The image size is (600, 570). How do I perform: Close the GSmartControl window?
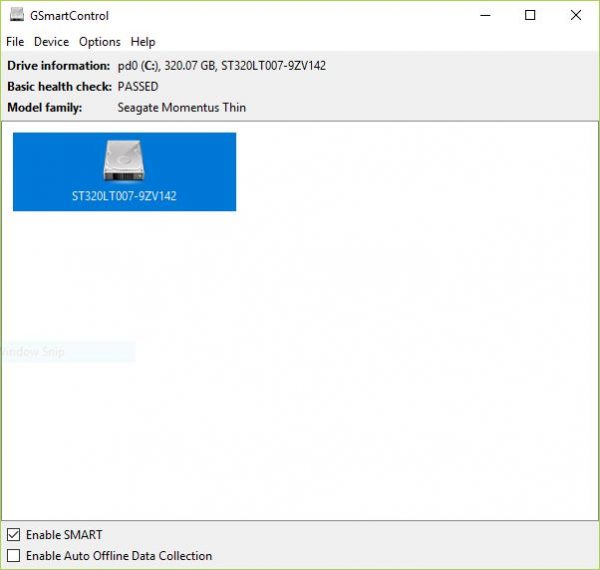(576, 15)
